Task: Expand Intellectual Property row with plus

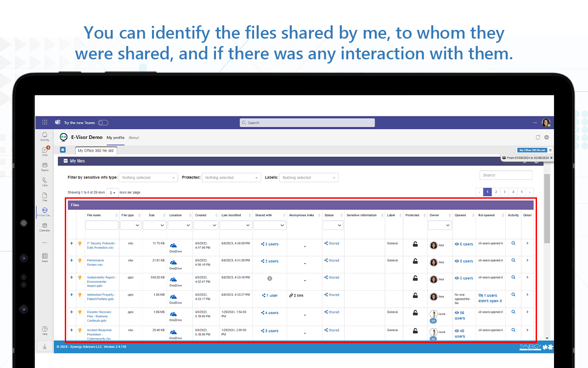Action: click(71, 295)
